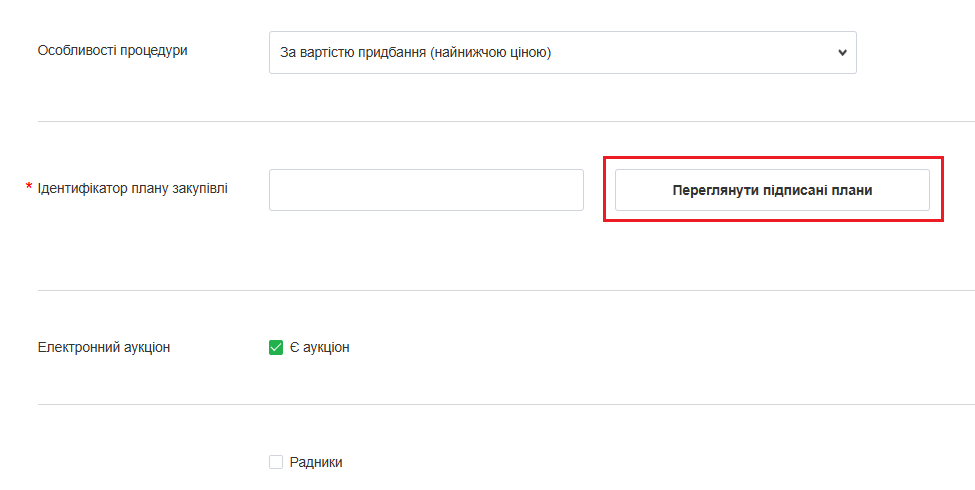Viewport: 975px width, 490px height.
Task: Select the 'За вартістю придбання' combo box value
Action: click(x=415, y=52)
